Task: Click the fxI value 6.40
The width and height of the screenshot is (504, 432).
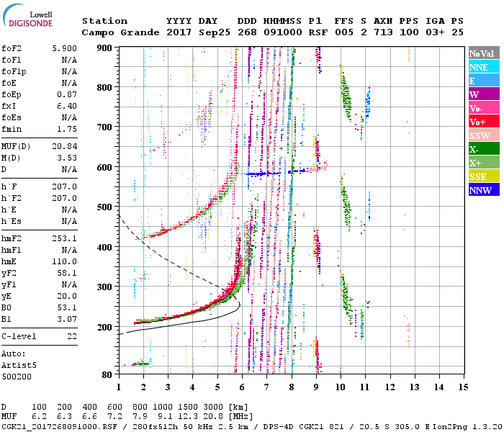Action: coord(67,106)
